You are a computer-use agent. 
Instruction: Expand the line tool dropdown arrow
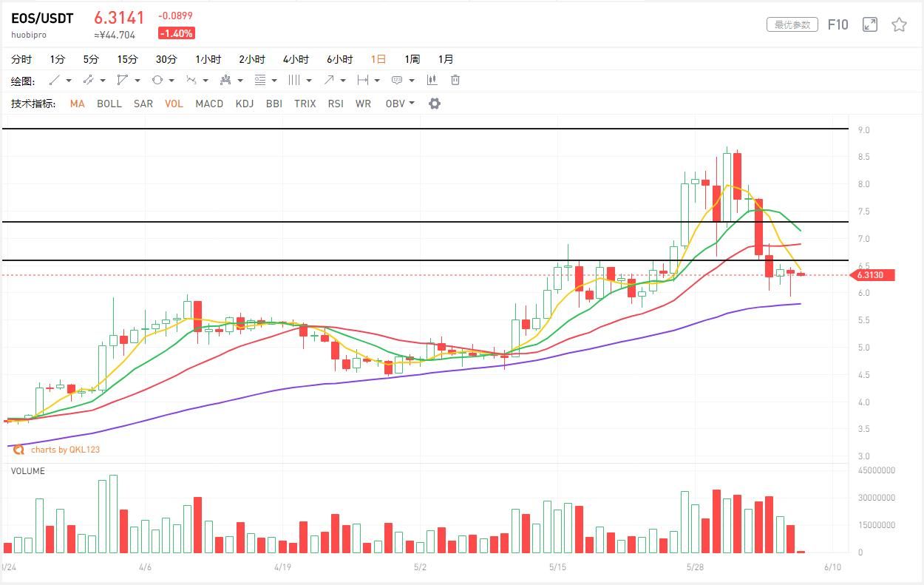[x=69, y=81]
